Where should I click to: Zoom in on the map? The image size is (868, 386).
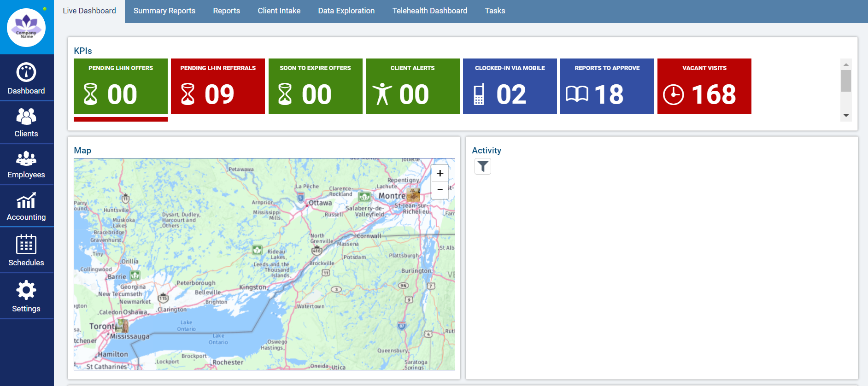(440, 173)
